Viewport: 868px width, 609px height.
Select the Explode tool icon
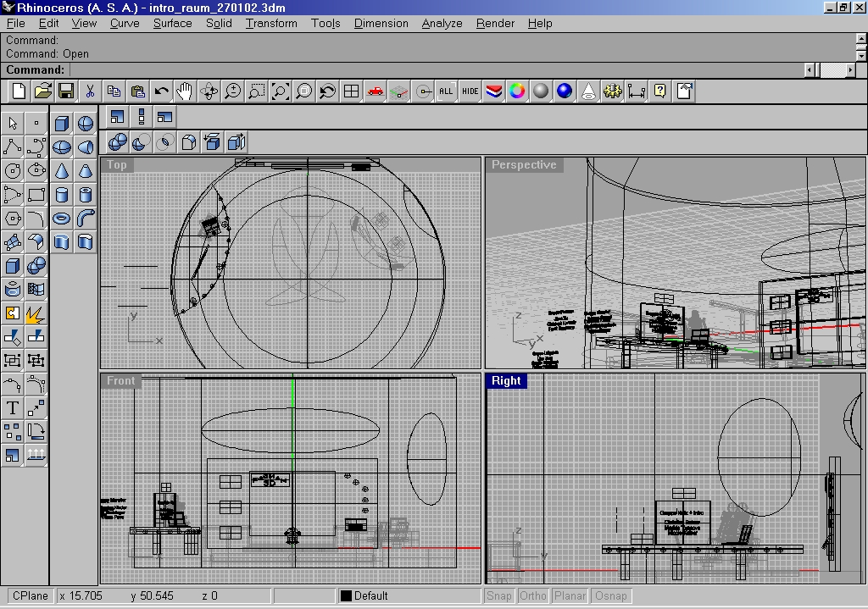[36, 313]
